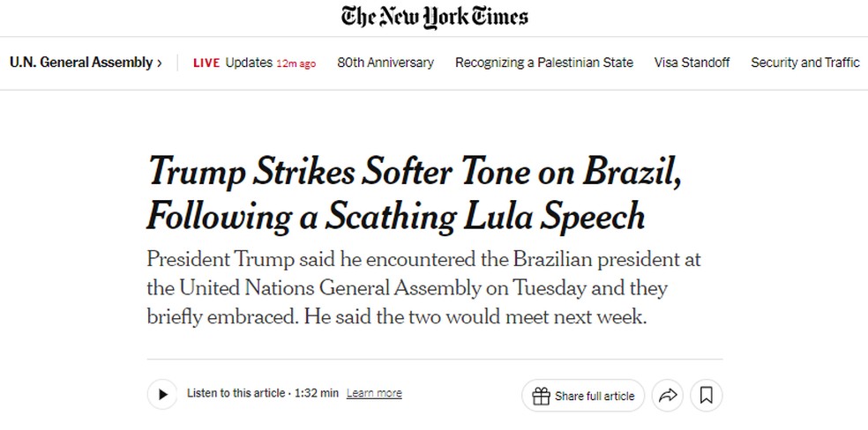Screen dimensions: 868x430
Task: Click The New York Times logo
Action: click(434, 17)
